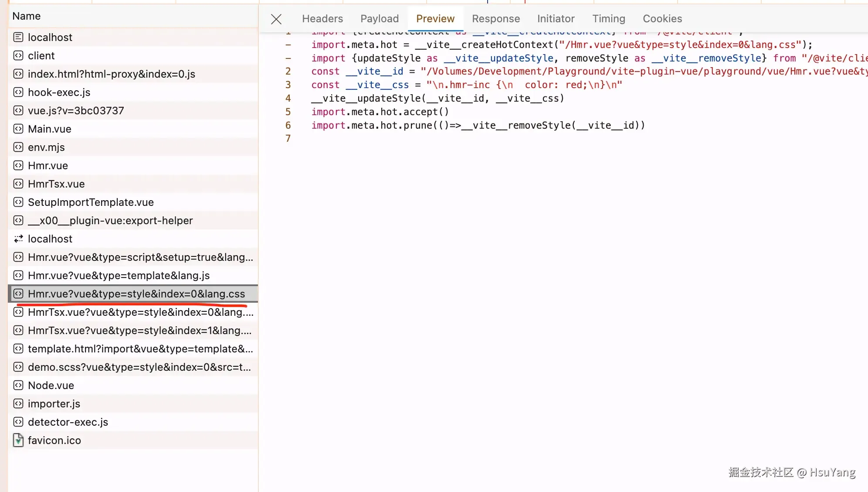
Task: Click the __vite__updateStyle call on line 4
Action: click(437, 99)
